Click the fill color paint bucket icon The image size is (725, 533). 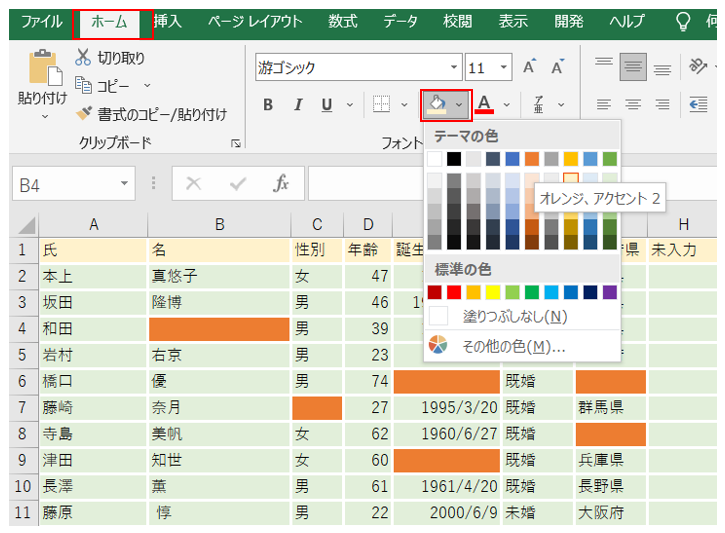[437, 104]
